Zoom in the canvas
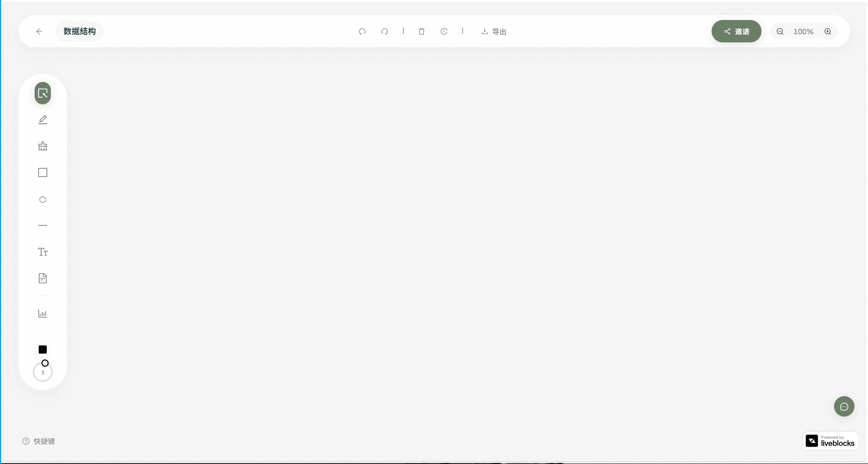868x464 pixels. [828, 32]
